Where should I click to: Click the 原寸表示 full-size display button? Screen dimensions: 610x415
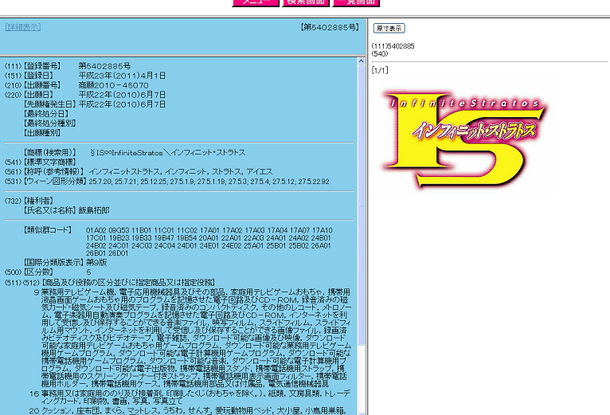(x=389, y=28)
